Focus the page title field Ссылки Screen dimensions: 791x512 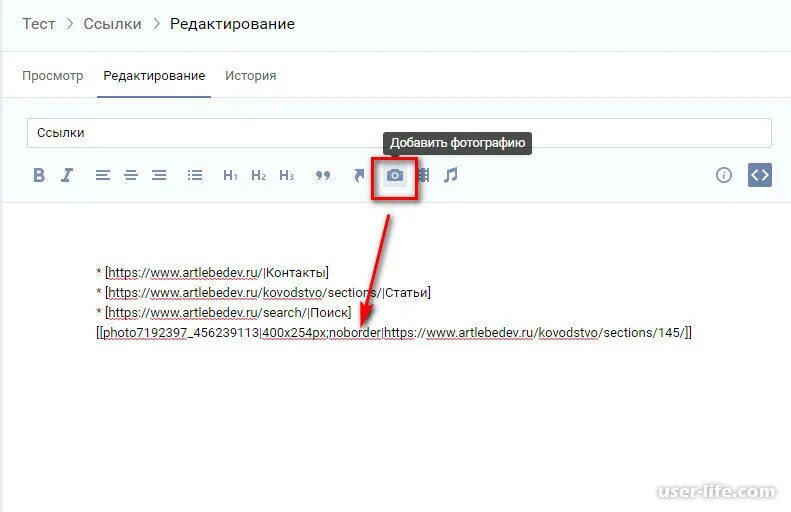399,133
